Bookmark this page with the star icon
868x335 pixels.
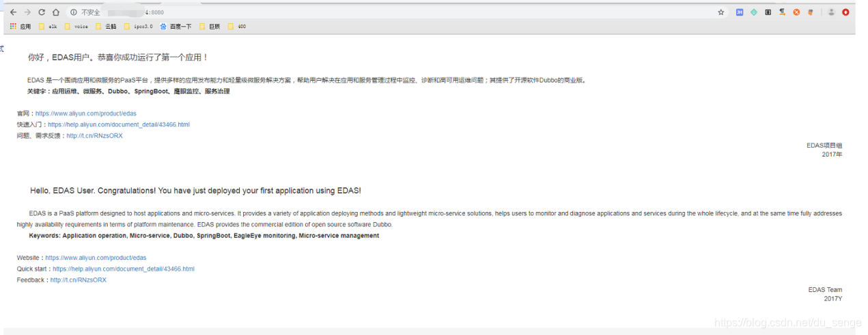tap(721, 12)
